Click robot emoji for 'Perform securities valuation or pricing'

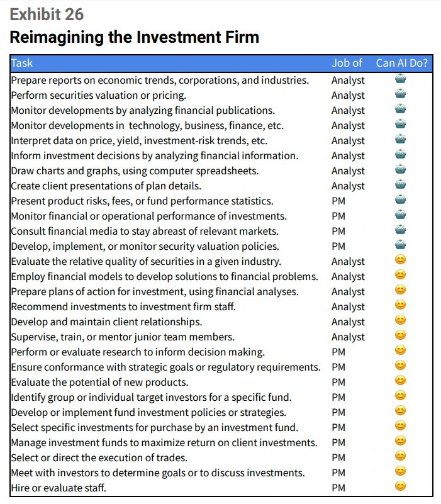pyautogui.click(x=400, y=94)
